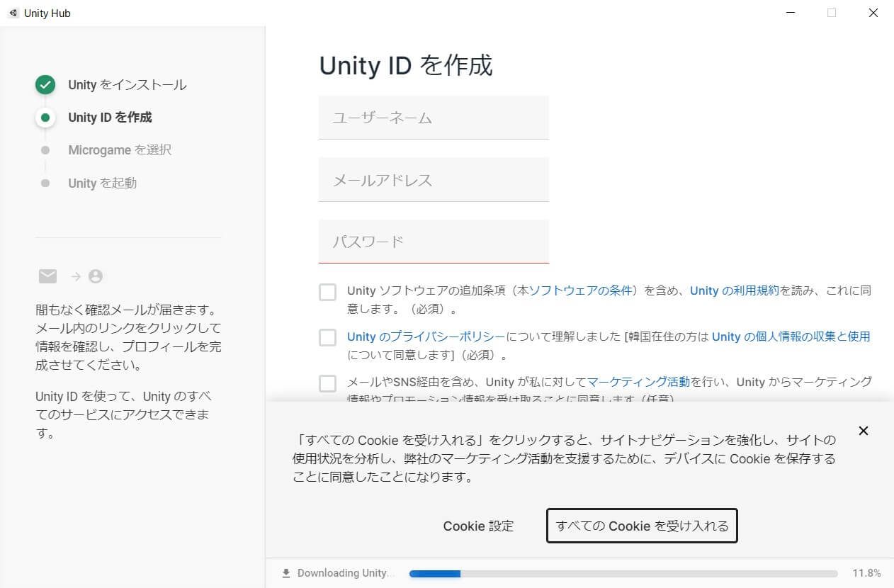The height and width of the screenshot is (588, 894).
Task: Check the Unity 利用規約 agreement checkbox
Action: click(x=327, y=291)
